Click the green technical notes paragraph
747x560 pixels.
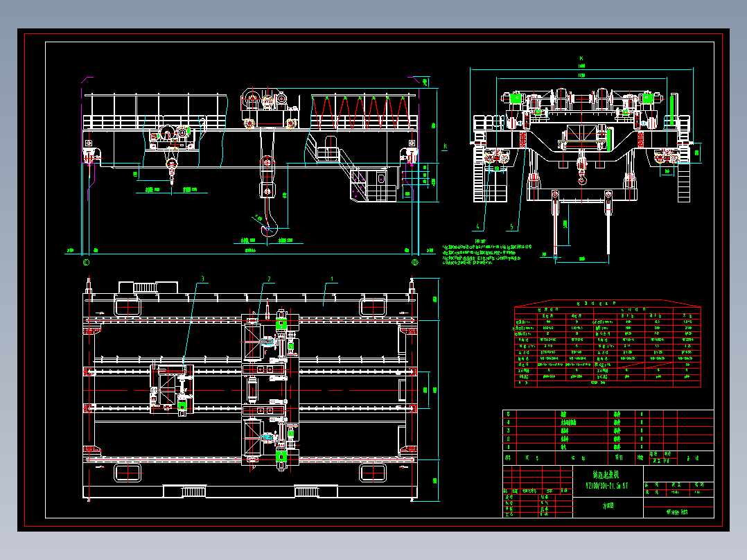tap(487, 255)
